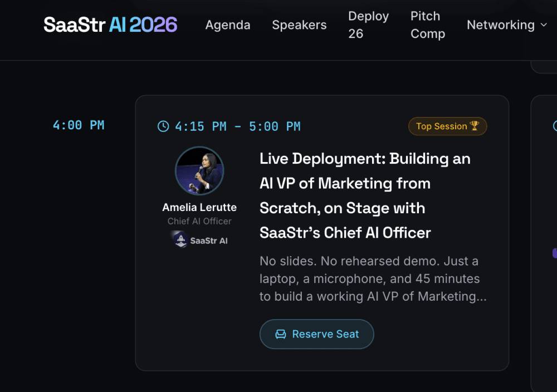Click the SaaStr AI company logo icon

[x=180, y=240]
